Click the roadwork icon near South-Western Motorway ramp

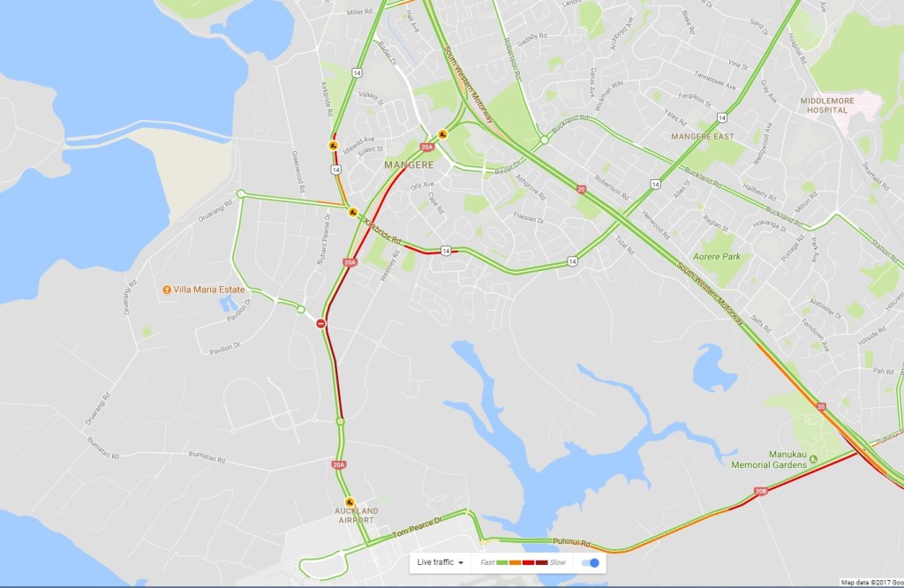(442, 134)
